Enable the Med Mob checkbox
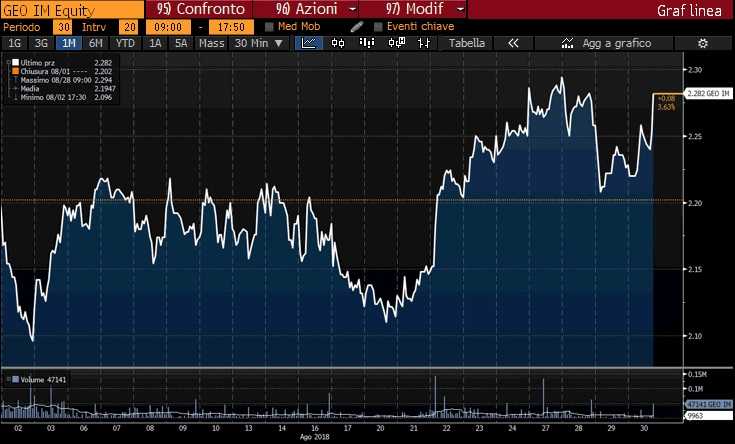The height and width of the screenshot is (444, 735). click(x=269, y=27)
